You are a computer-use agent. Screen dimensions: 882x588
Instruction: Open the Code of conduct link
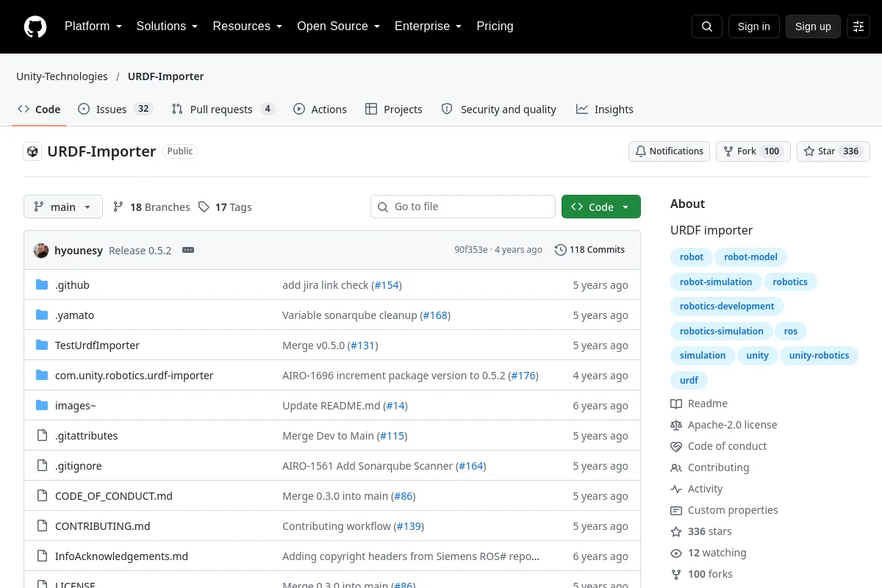pos(719,446)
